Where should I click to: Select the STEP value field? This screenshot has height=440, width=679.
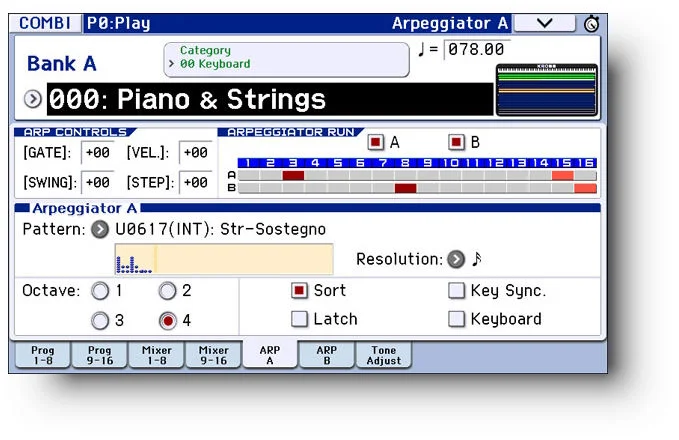click(195, 182)
